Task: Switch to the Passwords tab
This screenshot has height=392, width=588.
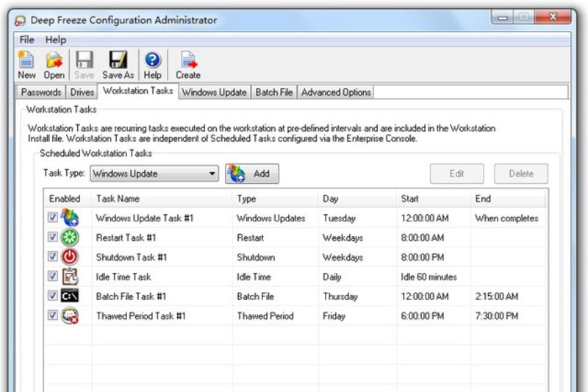Action: coord(41,93)
